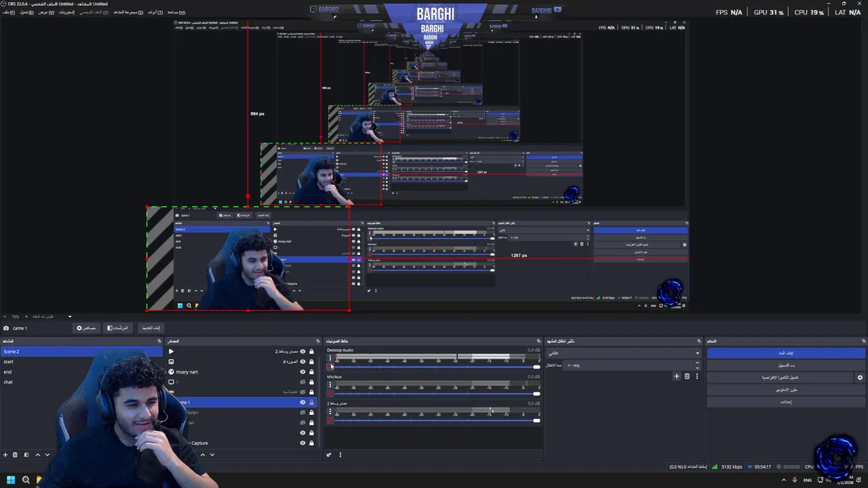Screen dimensions: 868x488
Task: Click browser source icon beside msary nart
Action: [171, 371]
